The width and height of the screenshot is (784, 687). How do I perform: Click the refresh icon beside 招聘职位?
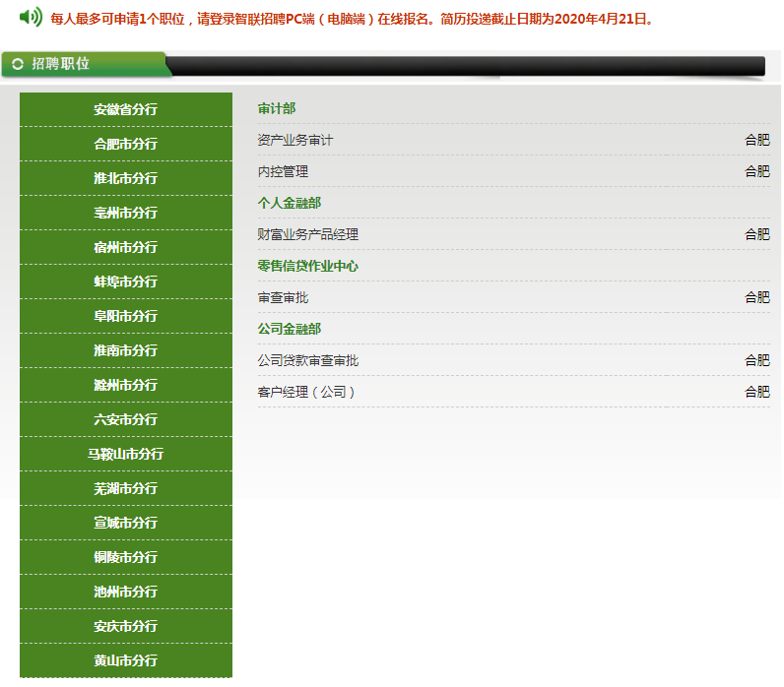[18, 64]
